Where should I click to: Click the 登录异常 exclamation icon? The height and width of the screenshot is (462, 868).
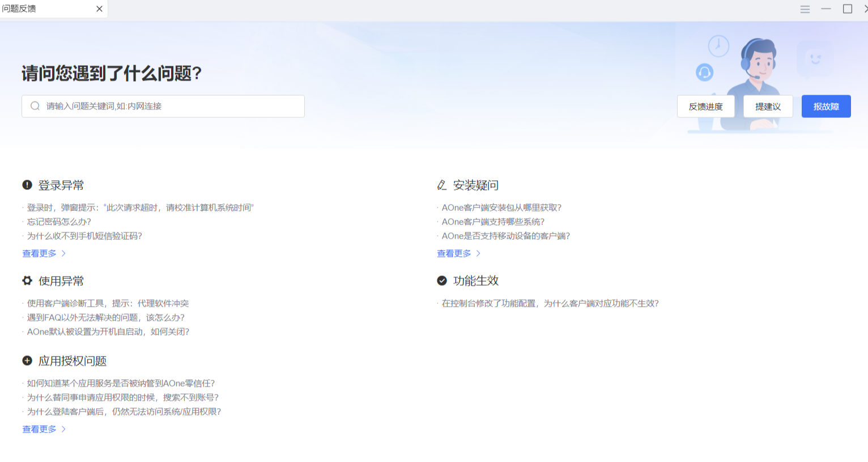[27, 185]
